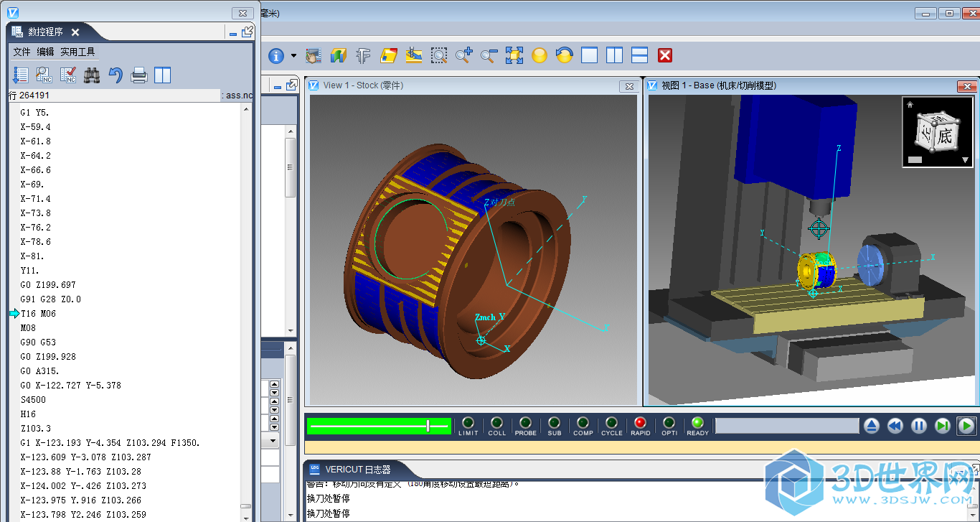Screen dimensions: 980x522
Task: Toggle the OPTI status light
Action: [x=669, y=423]
